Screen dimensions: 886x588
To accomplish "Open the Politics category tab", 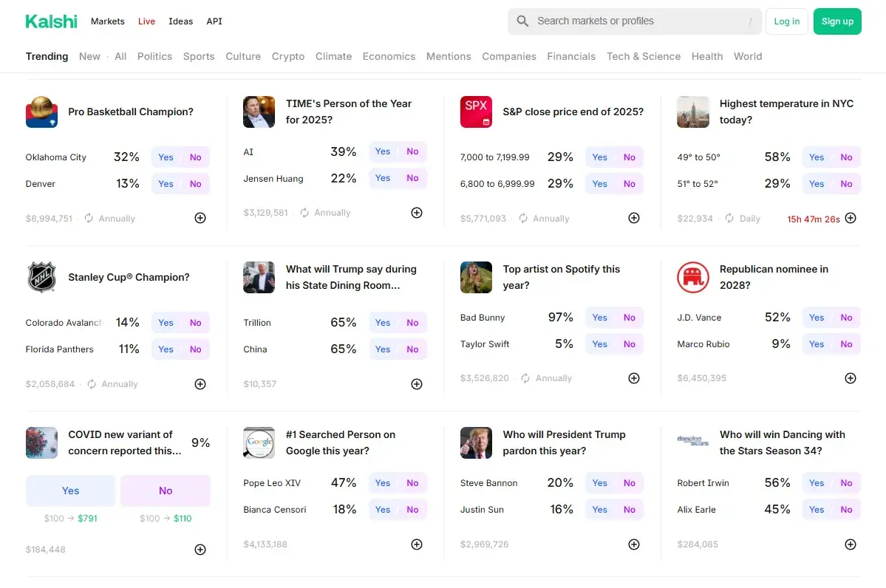I will point(154,56).
